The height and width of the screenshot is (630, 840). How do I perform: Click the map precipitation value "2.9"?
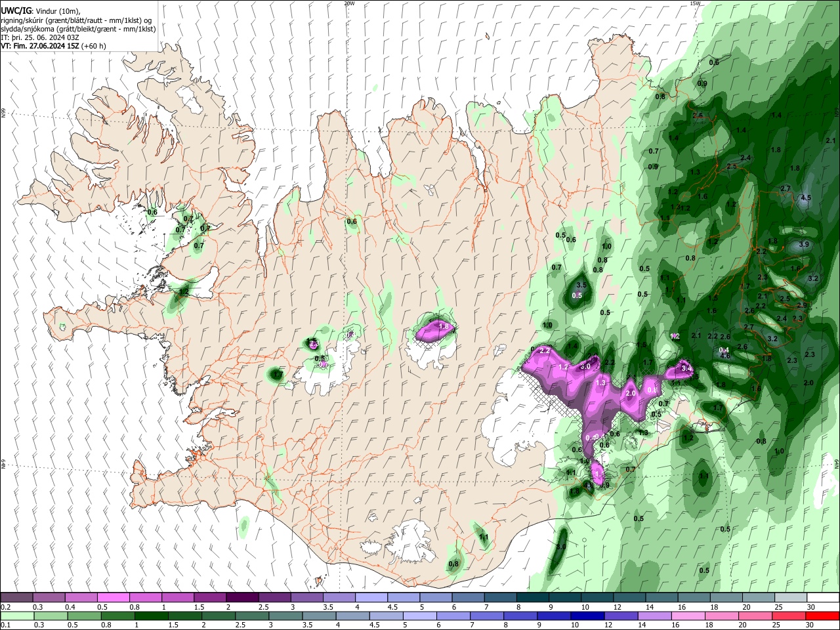801,305
